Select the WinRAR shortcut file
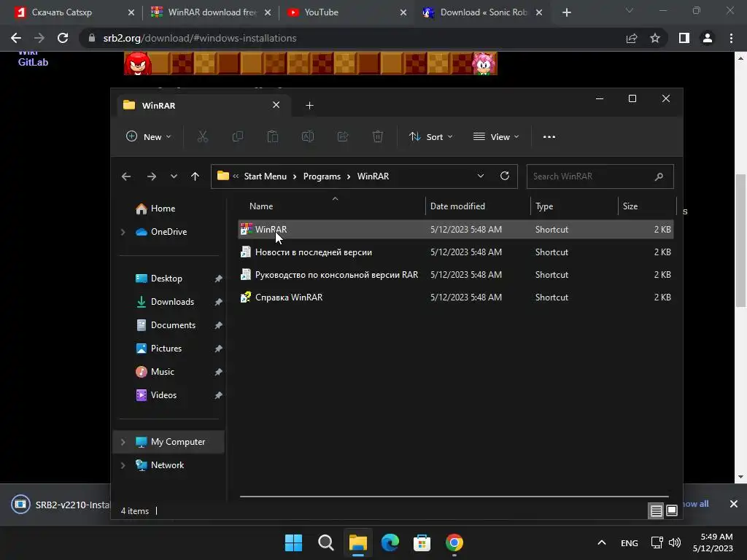747x560 pixels. click(455, 230)
